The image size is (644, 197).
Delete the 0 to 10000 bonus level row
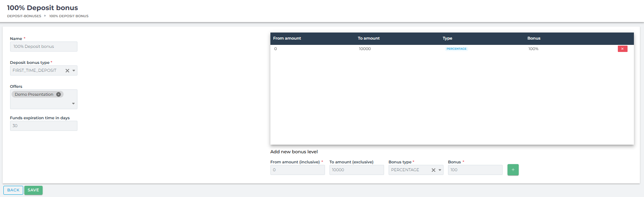coord(622,49)
